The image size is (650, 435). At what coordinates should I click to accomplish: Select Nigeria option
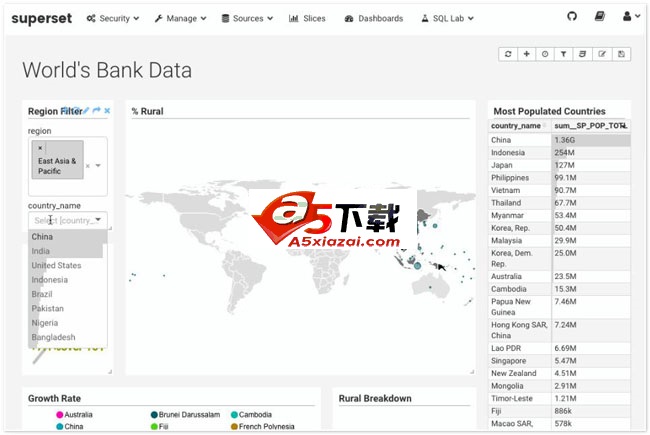68,323
